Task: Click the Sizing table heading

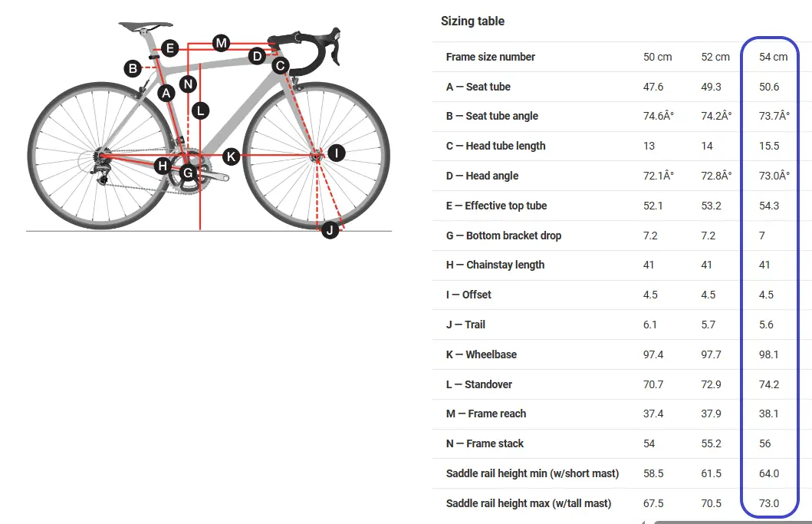Action: coord(472,21)
